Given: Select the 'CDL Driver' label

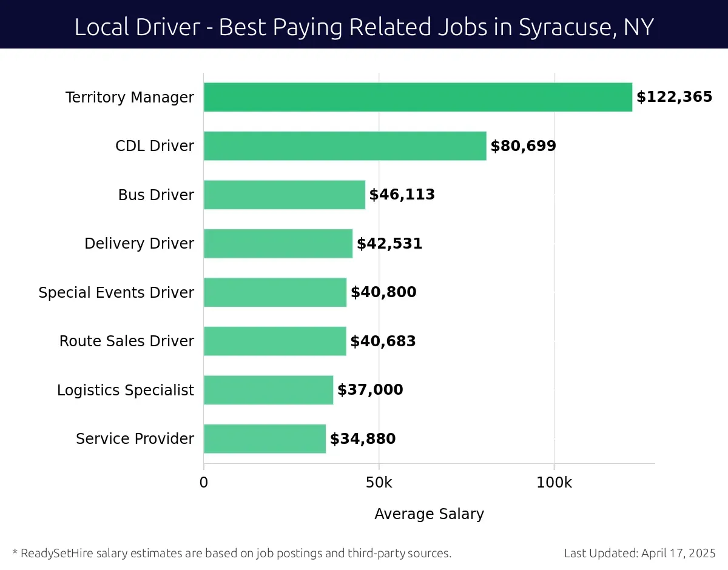Looking at the screenshot, I should pyautogui.click(x=155, y=146).
